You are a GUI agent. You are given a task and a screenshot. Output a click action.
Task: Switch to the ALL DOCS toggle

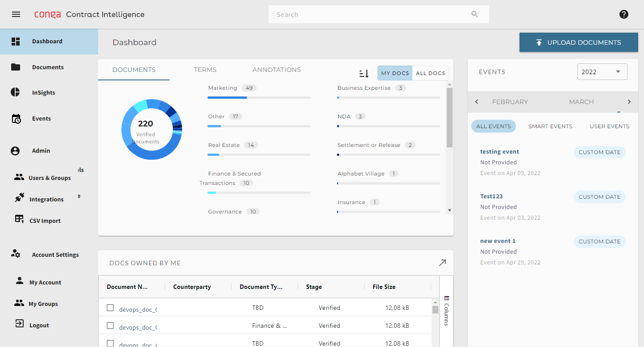[430, 73]
